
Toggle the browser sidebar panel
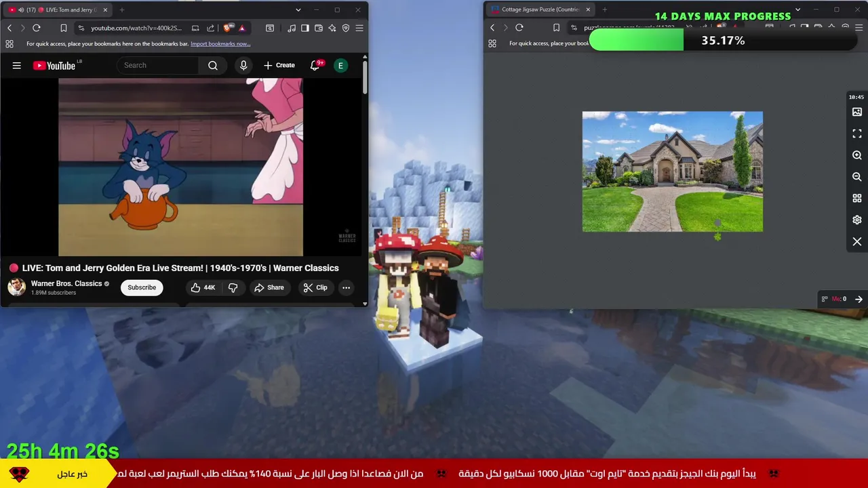click(x=305, y=28)
